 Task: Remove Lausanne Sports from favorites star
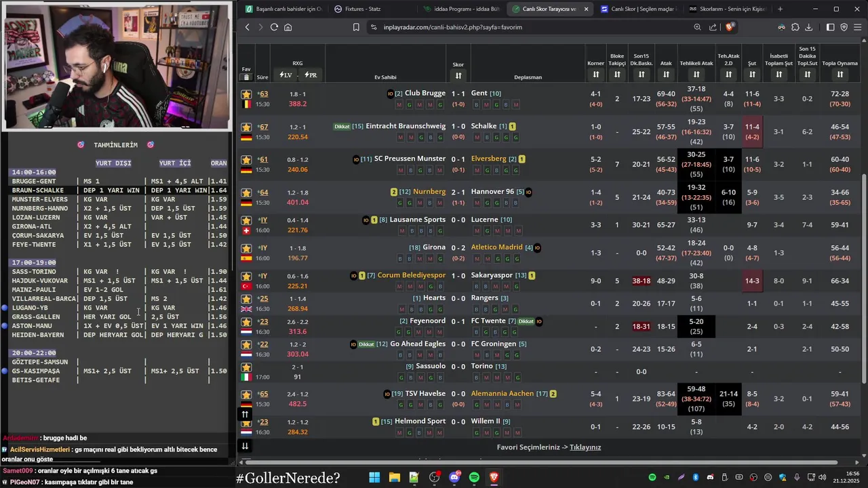(x=246, y=220)
